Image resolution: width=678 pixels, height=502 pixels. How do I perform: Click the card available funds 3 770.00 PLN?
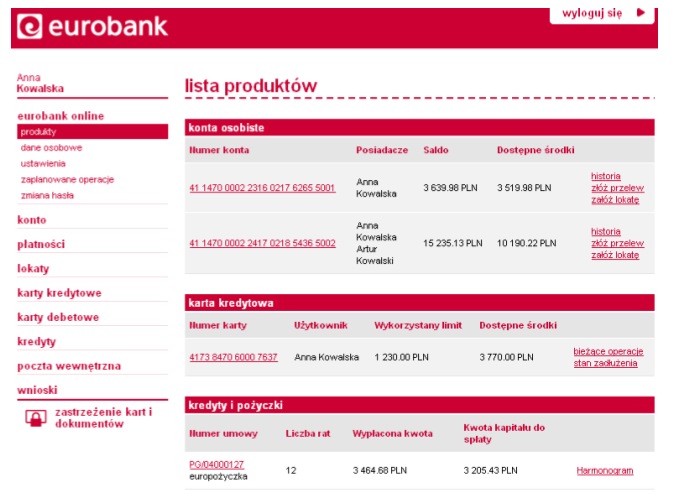click(506, 357)
